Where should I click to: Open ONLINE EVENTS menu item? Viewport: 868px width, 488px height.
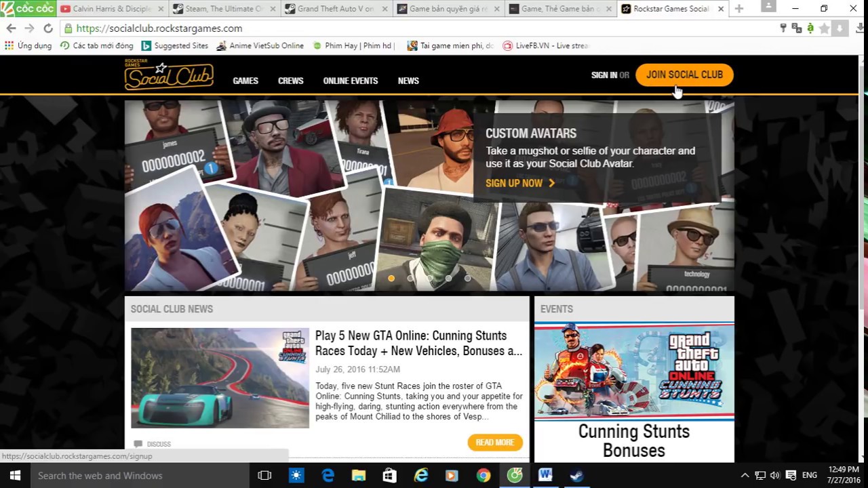point(351,81)
